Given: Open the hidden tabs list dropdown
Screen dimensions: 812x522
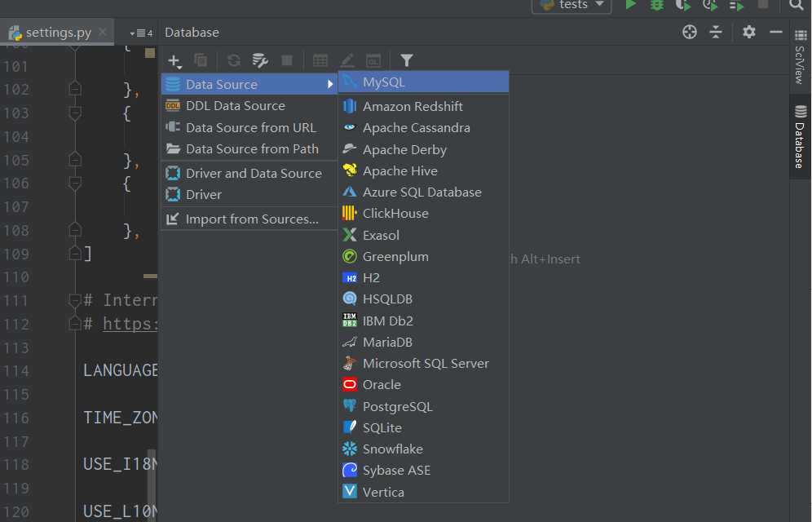Looking at the screenshot, I should pos(141,33).
